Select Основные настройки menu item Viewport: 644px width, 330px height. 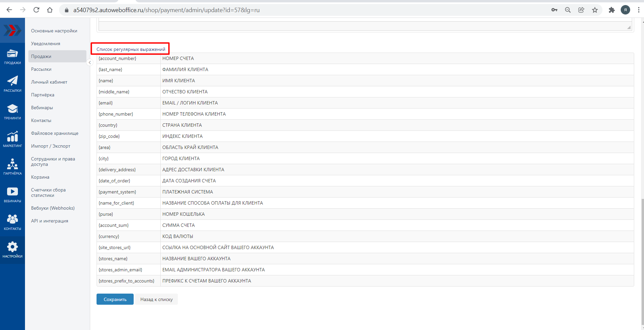(x=54, y=31)
